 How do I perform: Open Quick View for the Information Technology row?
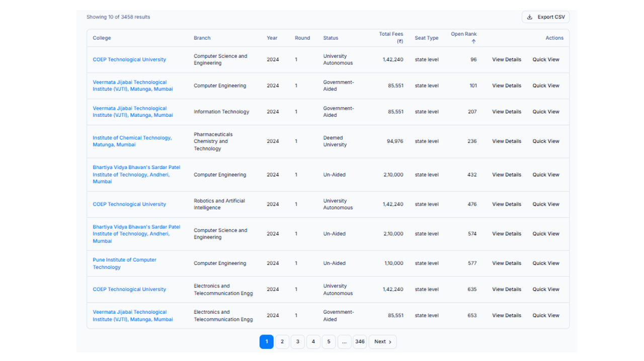(x=545, y=111)
